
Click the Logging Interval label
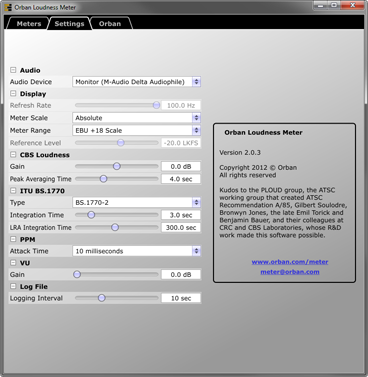pos(36,298)
